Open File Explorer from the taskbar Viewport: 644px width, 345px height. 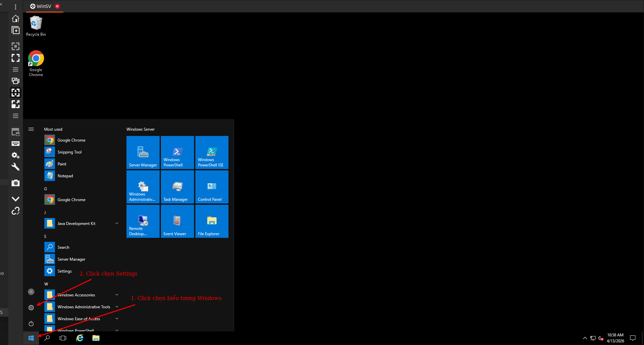click(96, 338)
